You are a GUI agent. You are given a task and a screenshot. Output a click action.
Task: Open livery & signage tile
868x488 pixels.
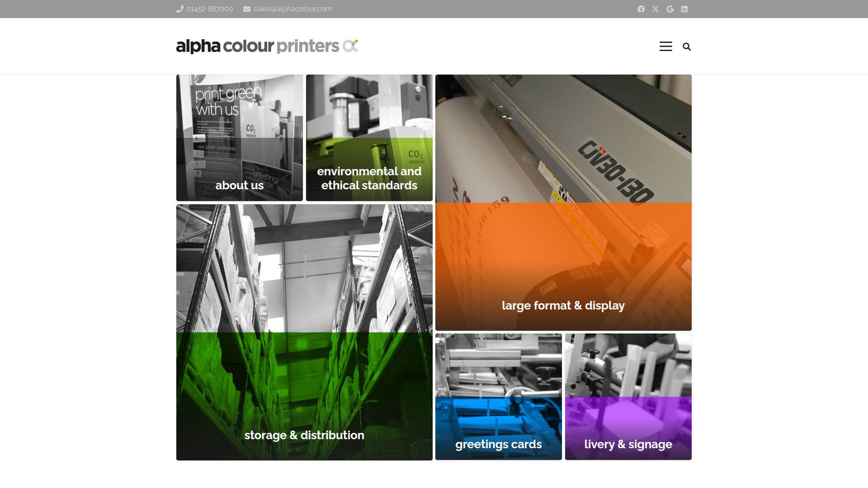point(628,397)
